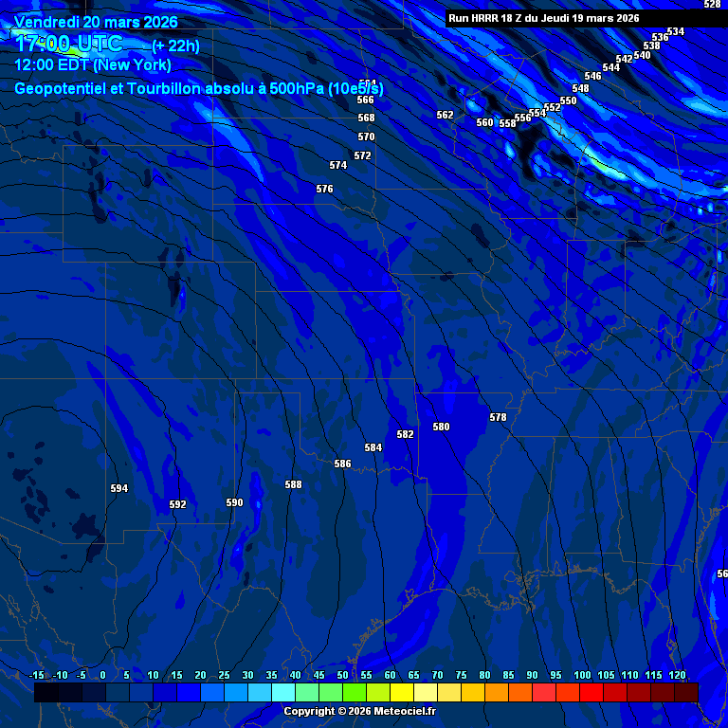Click the 528 contour label in corner
Screen dimensions: 728x728
coord(712,5)
